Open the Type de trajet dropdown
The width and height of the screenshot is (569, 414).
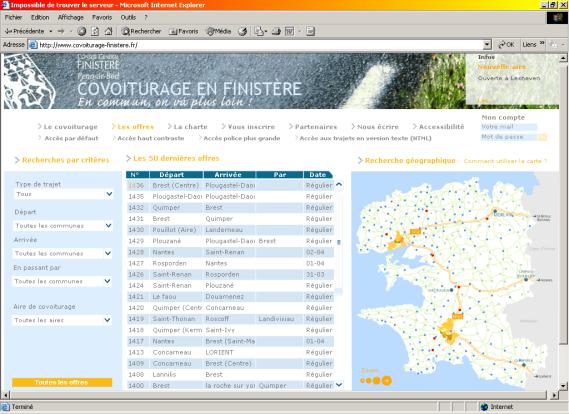pyautogui.click(x=63, y=194)
